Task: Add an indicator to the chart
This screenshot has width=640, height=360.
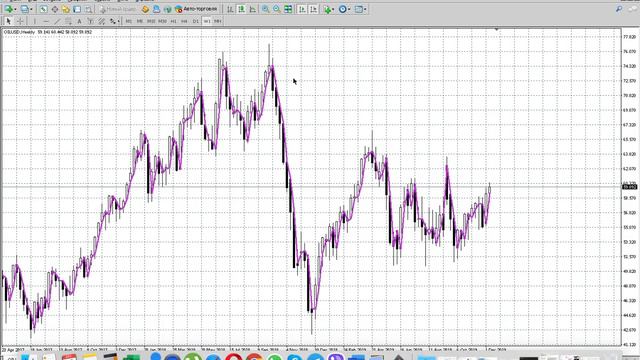Action: pyautogui.click(x=327, y=9)
